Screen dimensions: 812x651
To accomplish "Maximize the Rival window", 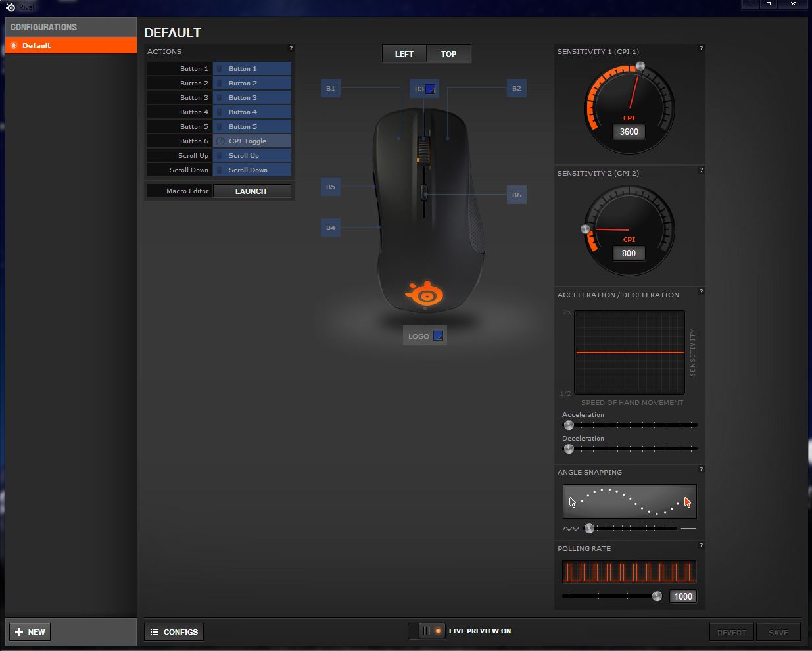I will point(769,4).
